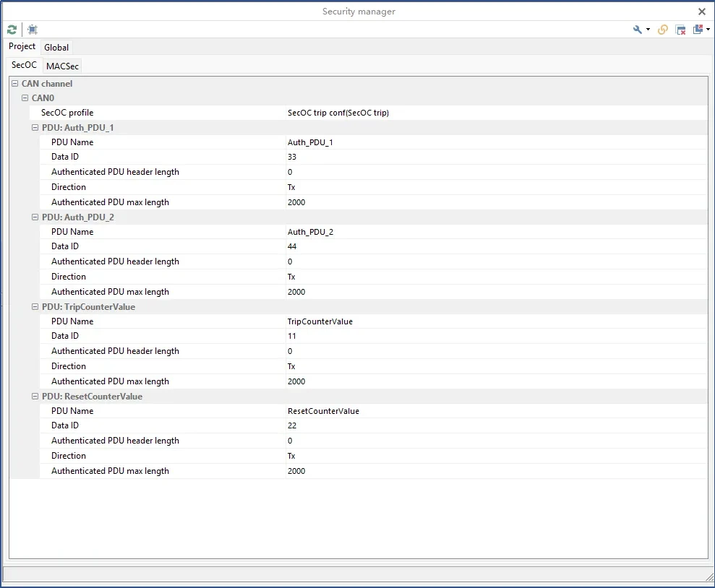The width and height of the screenshot is (715, 588).
Task: Switch to the MACSec tab
Action: point(62,66)
